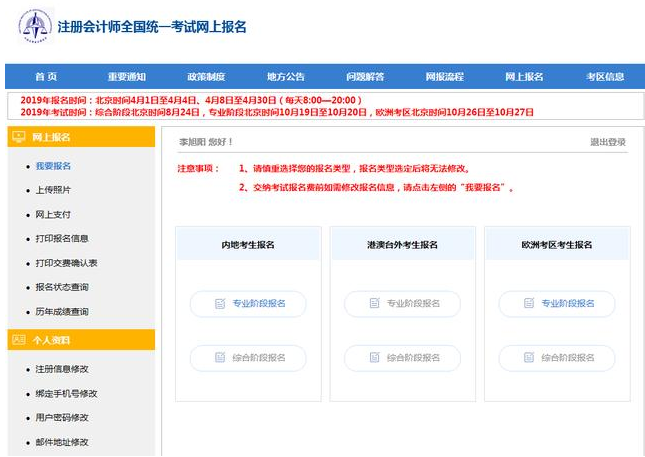Click the 欧洲考区考生报名 card header
Image resolution: width=645 pixels, height=457 pixels.
click(557, 244)
